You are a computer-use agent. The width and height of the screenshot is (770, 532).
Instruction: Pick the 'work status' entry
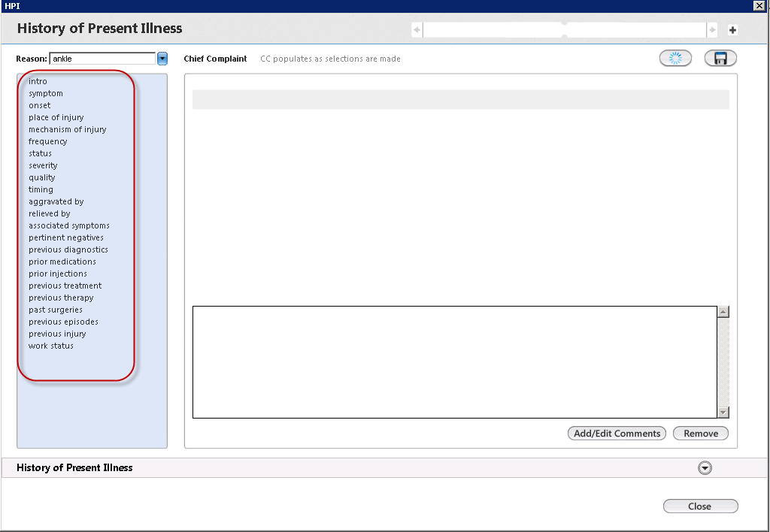click(x=50, y=346)
